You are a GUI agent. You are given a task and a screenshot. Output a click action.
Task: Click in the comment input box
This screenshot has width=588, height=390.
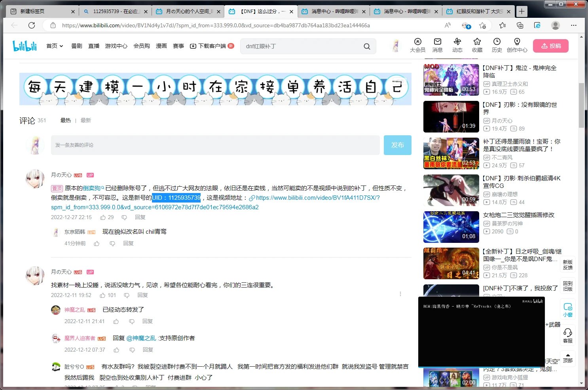tap(215, 145)
